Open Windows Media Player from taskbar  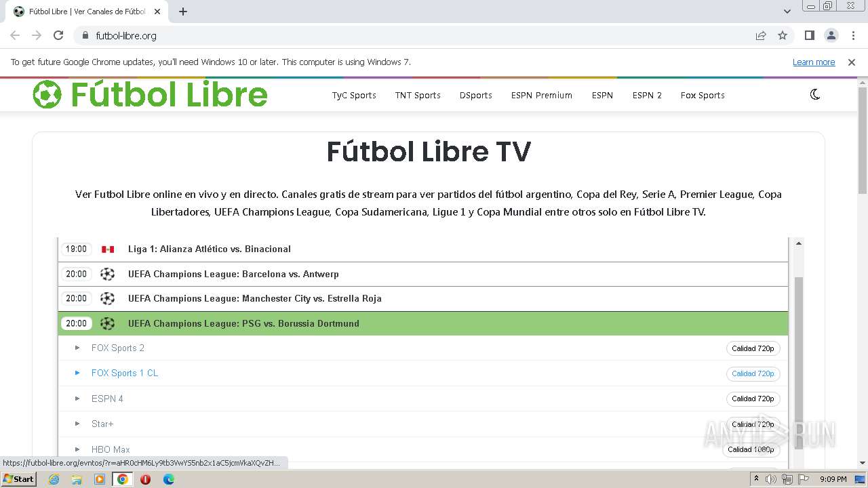[x=100, y=479]
